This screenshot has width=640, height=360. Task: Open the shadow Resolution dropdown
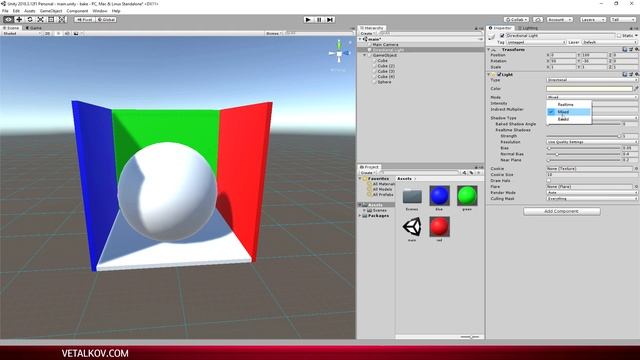point(592,142)
